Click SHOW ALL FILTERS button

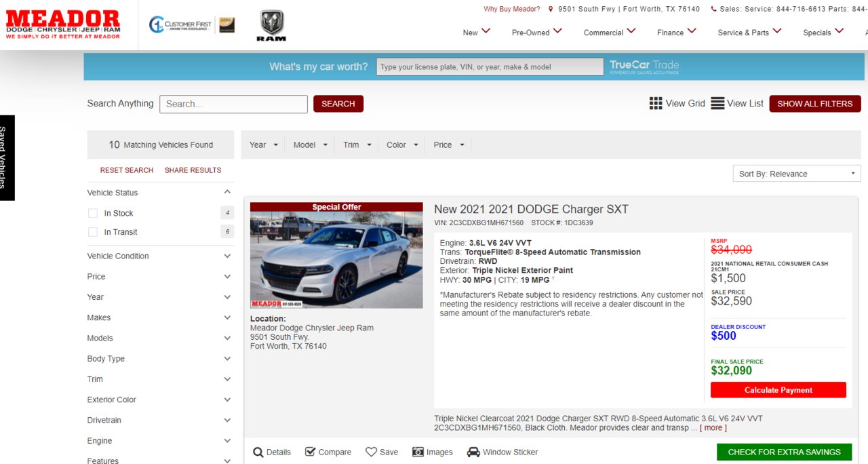pos(815,104)
